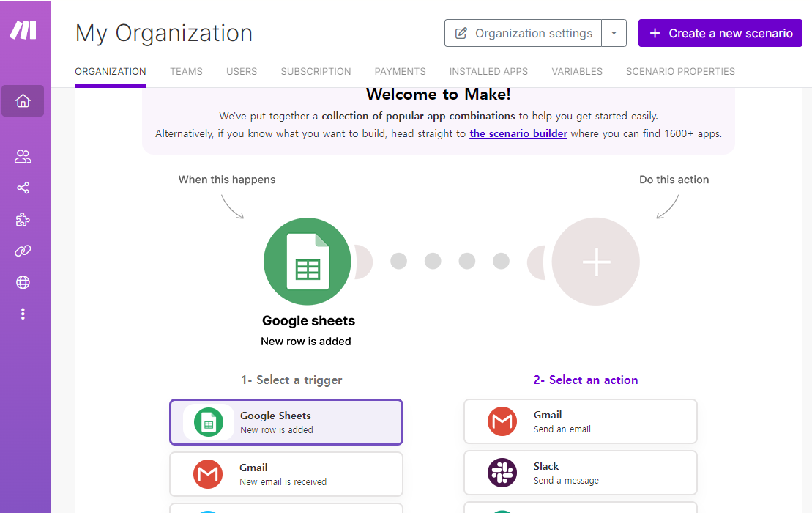Select Gmail New email is received trigger

click(x=286, y=474)
